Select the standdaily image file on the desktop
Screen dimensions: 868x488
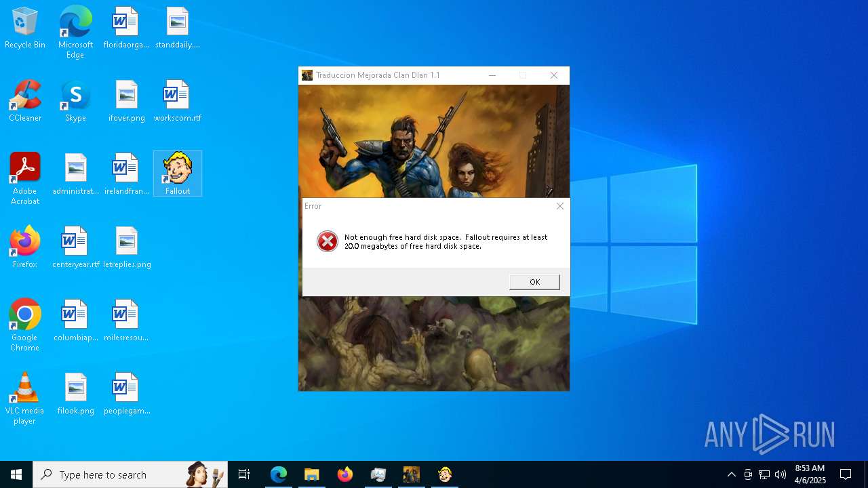(178, 28)
